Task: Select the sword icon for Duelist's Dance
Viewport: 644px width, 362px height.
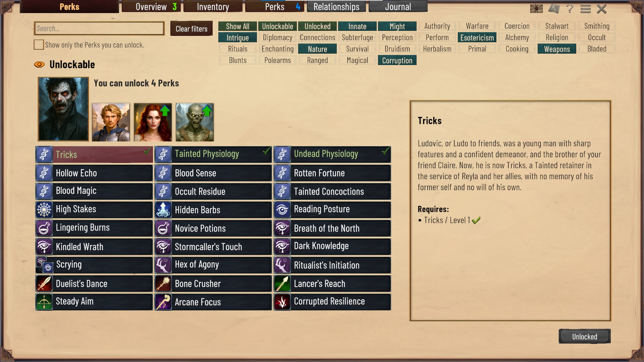Action: tap(44, 284)
